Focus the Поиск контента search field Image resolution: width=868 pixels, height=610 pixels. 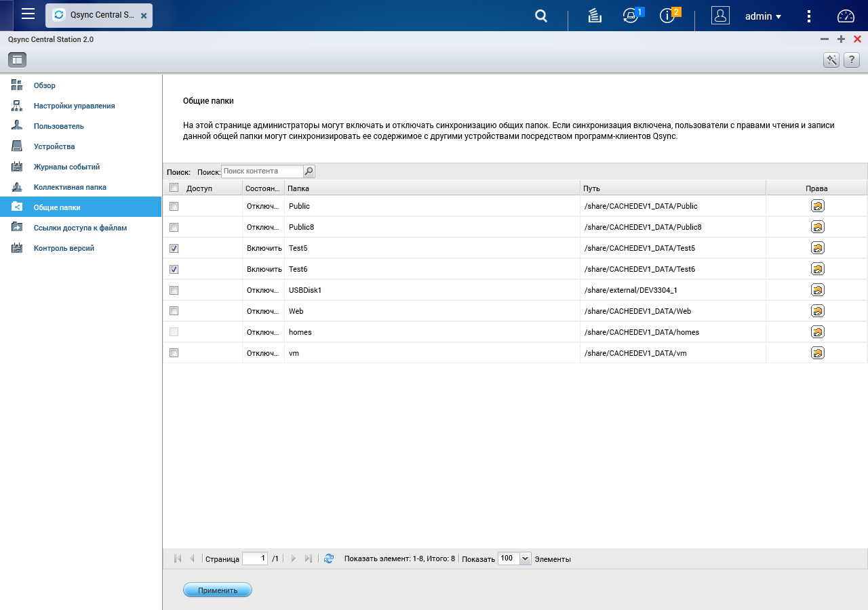[262, 171]
